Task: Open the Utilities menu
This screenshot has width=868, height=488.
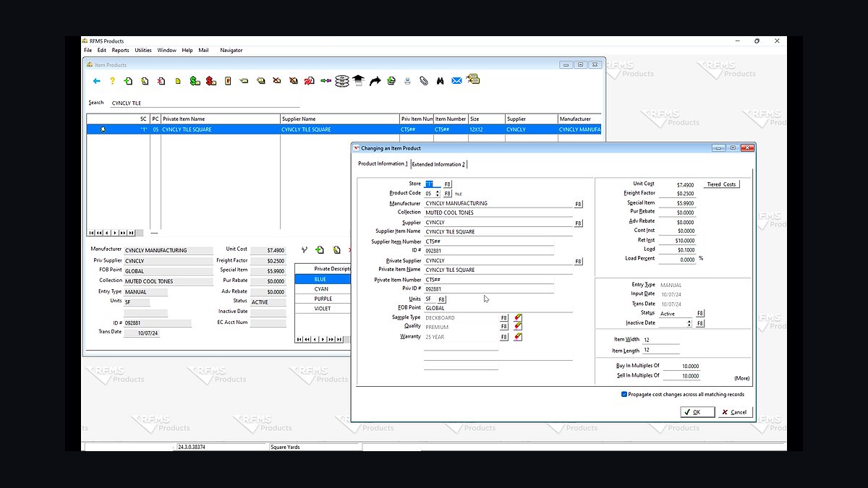Action: coord(143,51)
